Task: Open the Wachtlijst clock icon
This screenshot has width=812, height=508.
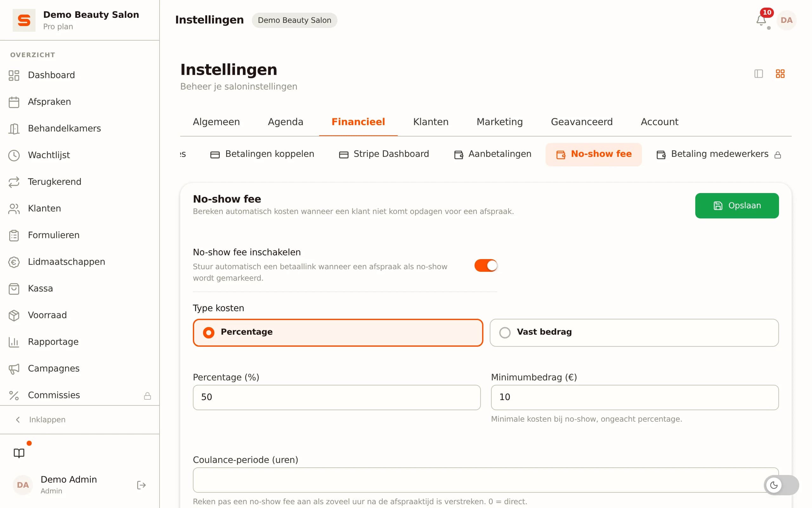Action: [x=14, y=155]
